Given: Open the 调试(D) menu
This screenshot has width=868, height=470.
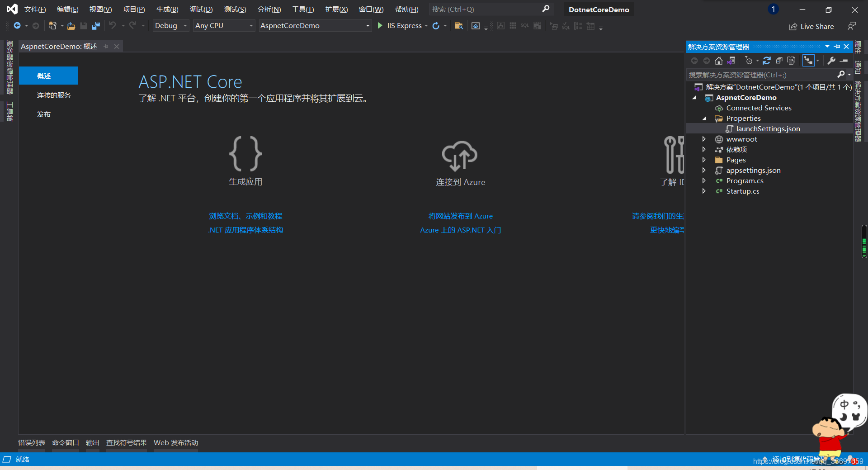Looking at the screenshot, I should (x=201, y=9).
